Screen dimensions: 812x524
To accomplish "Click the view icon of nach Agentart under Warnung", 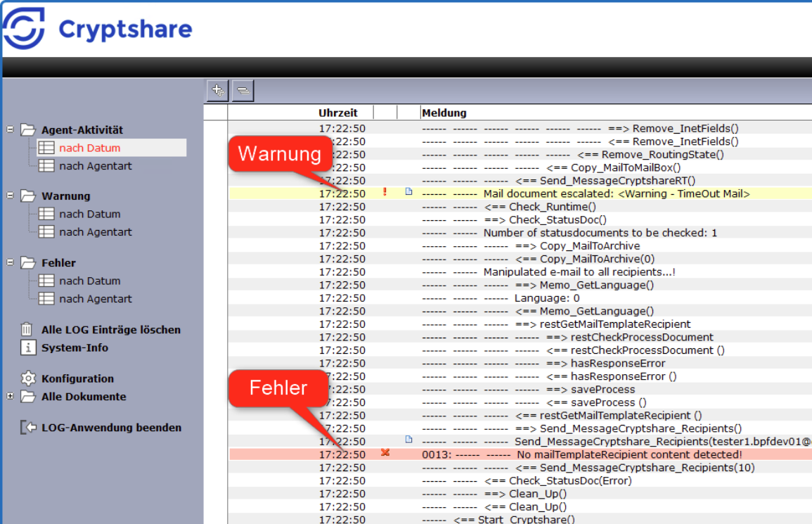I will click(46, 231).
